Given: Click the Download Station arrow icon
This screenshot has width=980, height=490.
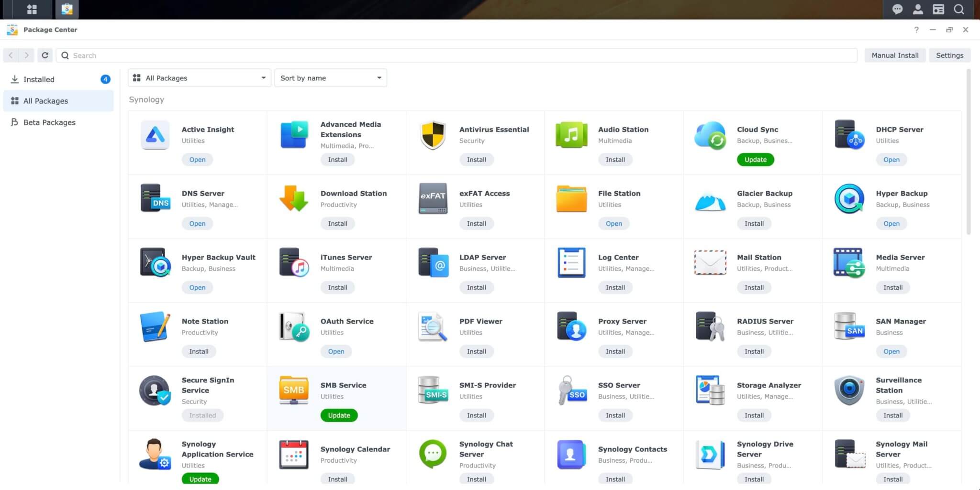Looking at the screenshot, I should tap(294, 198).
